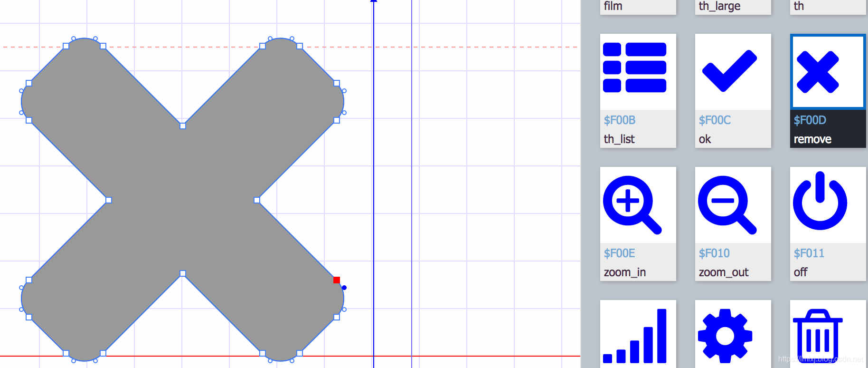
Task: Click the off name label
Action: point(801,272)
